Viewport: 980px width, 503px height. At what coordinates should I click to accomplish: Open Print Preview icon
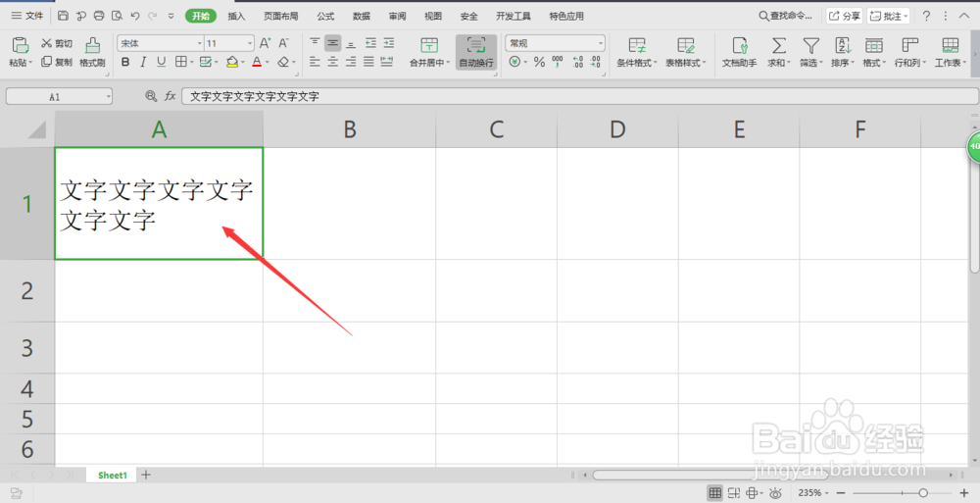[117, 16]
